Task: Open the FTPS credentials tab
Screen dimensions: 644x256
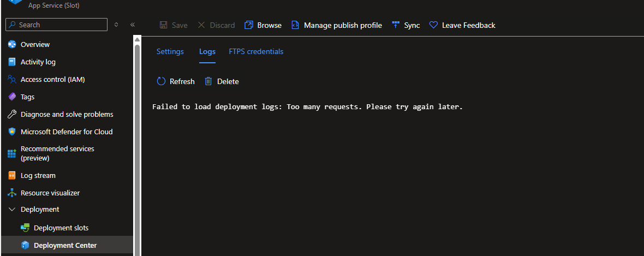Action: pyautogui.click(x=256, y=52)
